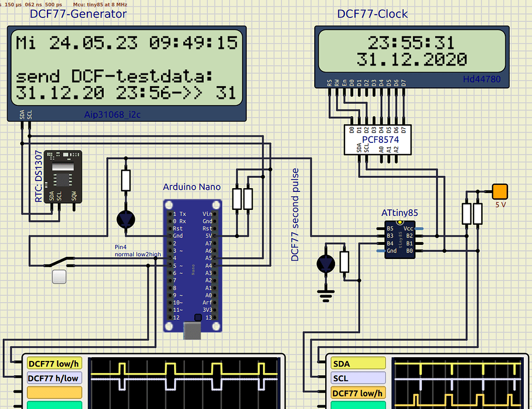Click the DCF77 h/low channel label
The image size is (532, 409).
pos(53,377)
